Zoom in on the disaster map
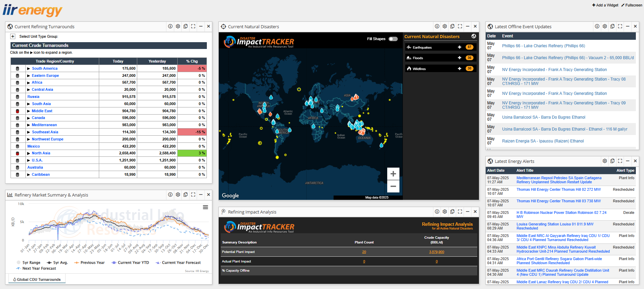The image size is (644, 289). pyautogui.click(x=393, y=174)
